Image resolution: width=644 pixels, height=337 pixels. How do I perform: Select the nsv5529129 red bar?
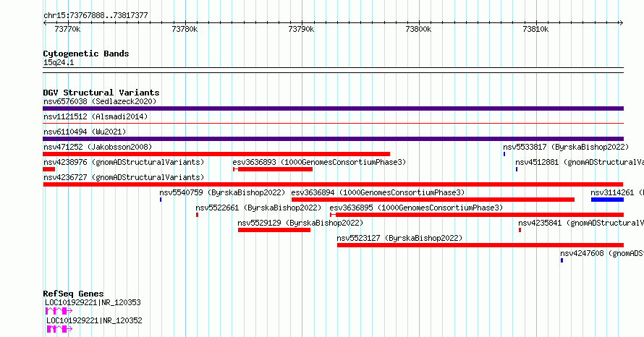pos(274,230)
